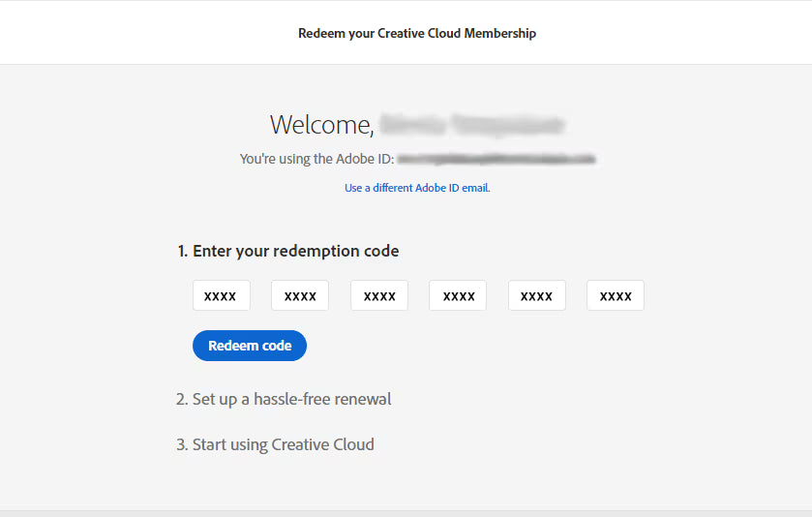Click the first redemption code field
The image size is (812, 517).
[222, 295]
